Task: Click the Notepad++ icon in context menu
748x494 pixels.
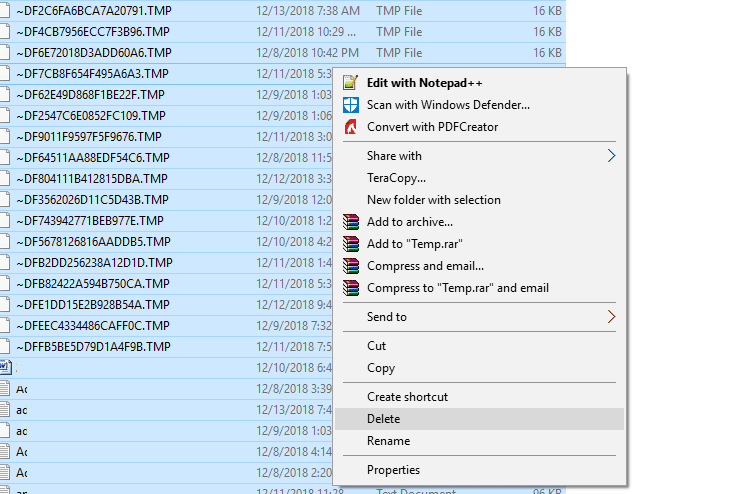Action: pyautogui.click(x=351, y=82)
